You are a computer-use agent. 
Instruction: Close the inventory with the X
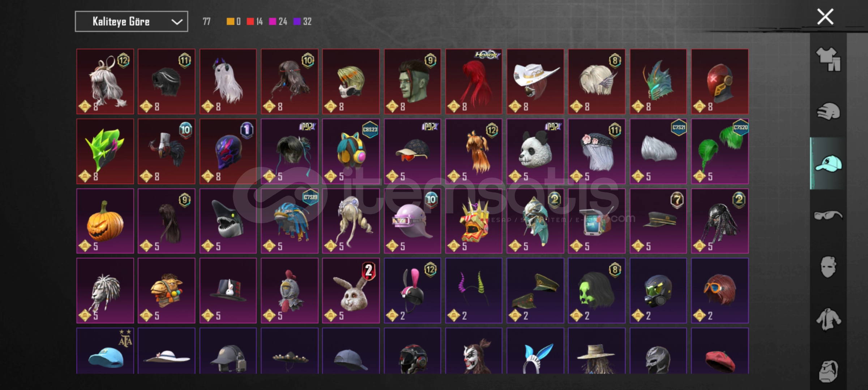[x=825, y=17]
